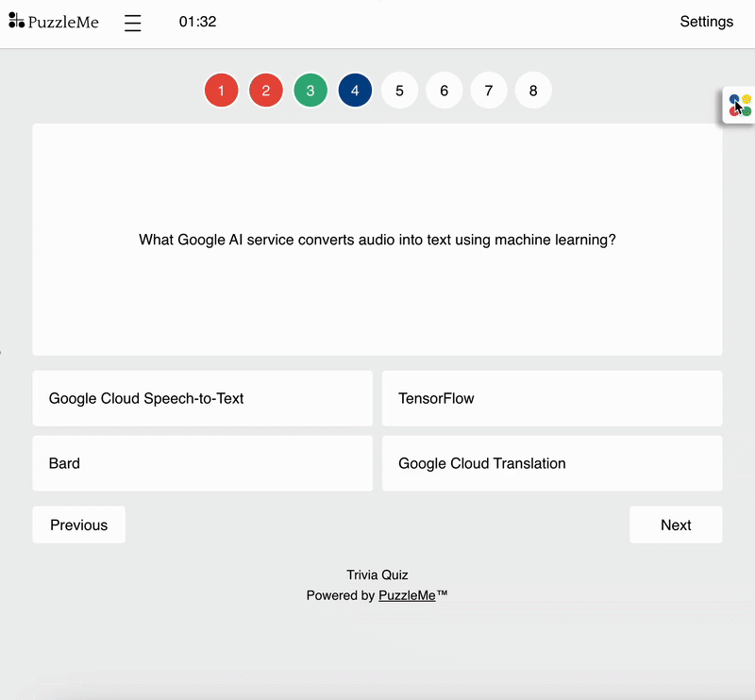Go to the Next question
The height and width of the screenshot is (700, 755).
(676, 525)
